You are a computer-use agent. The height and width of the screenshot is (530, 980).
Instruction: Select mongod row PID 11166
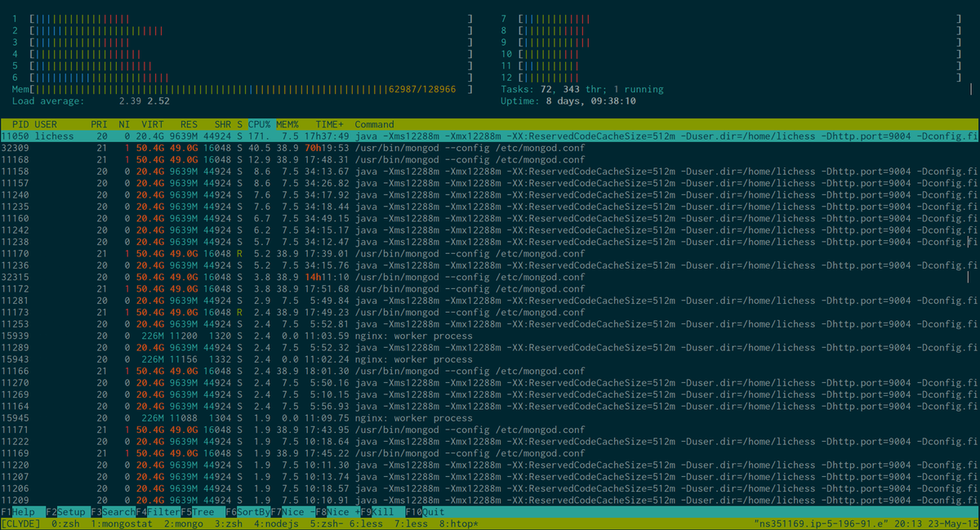[x=490, y=372]
